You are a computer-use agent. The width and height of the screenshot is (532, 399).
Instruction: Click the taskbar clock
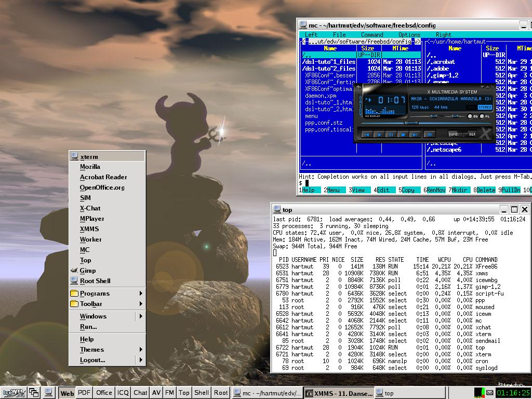(x=513, y=393)
